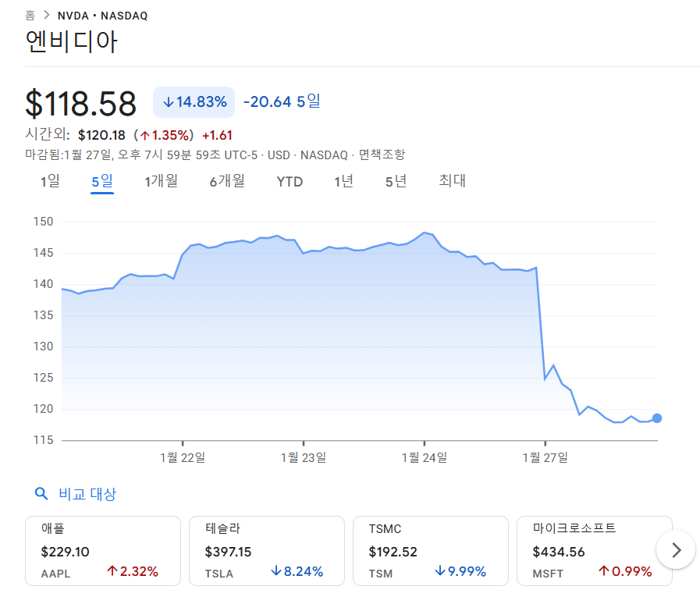The width and height of the screenshot is (700, 597).
Task: Switch to the 1일 time range tab
Action: (x=50, y=180)
